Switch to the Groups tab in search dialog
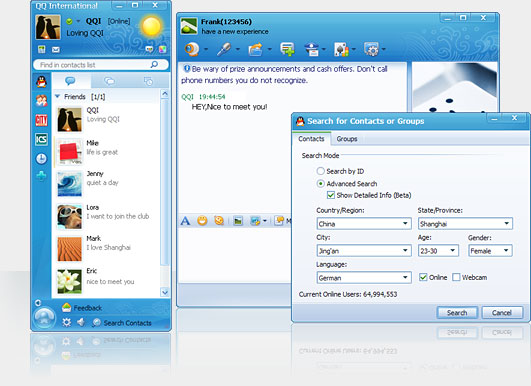Screen dimensions: 531x386 pos(347,139)
